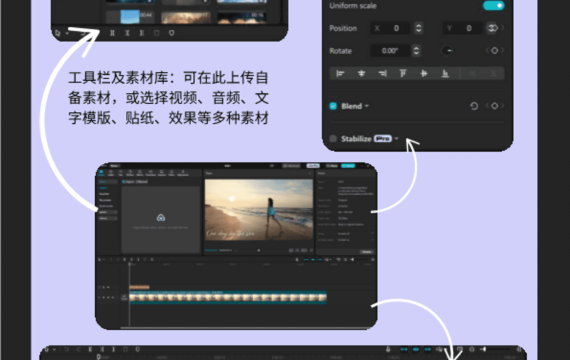The height and width of the screenshot is (360, 570).
Task: Select the align top icon
Action: click(403, 73)
